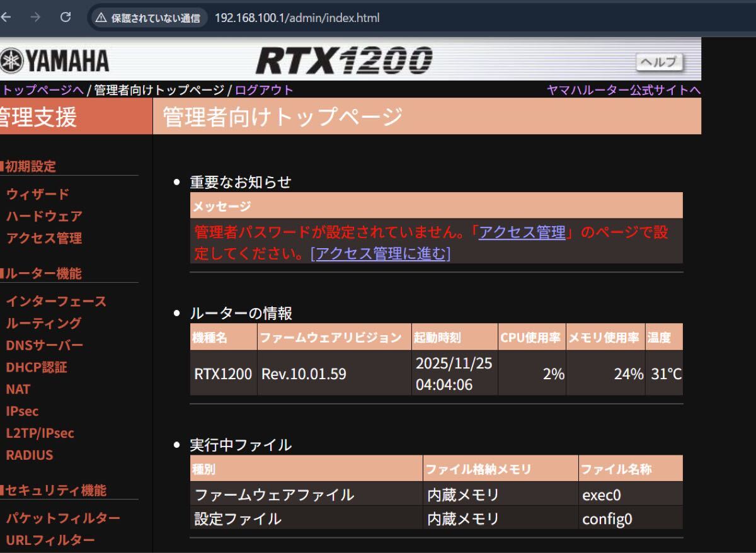This screenshot has height=553, width=756.
Task: Click the config0 file name
Action: pos(607,519)
